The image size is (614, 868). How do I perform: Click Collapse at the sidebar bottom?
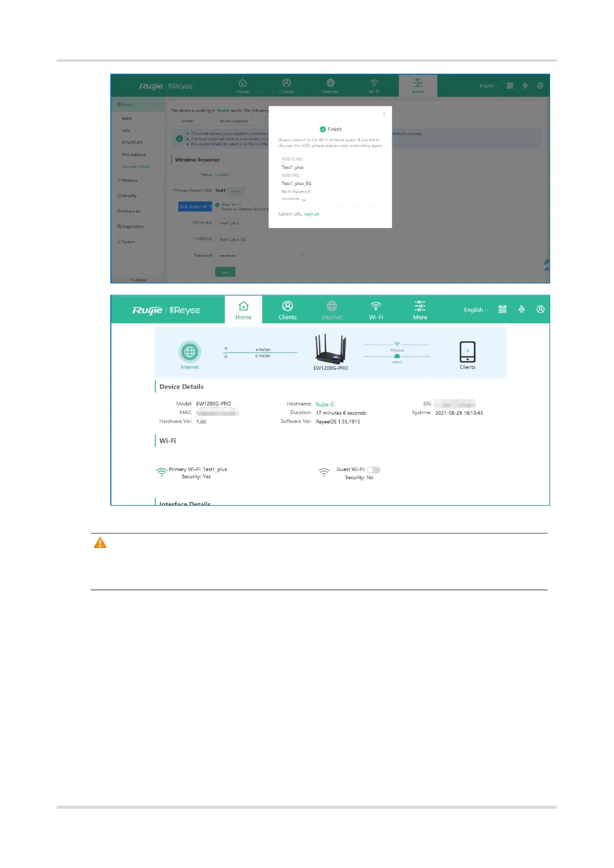point(138,280)
